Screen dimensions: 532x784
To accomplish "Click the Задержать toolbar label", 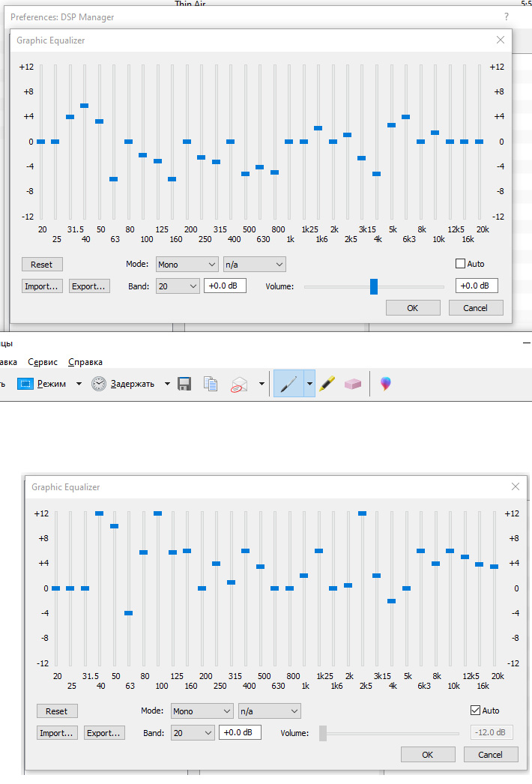I will pyautogui.click(x=133, y=384).
